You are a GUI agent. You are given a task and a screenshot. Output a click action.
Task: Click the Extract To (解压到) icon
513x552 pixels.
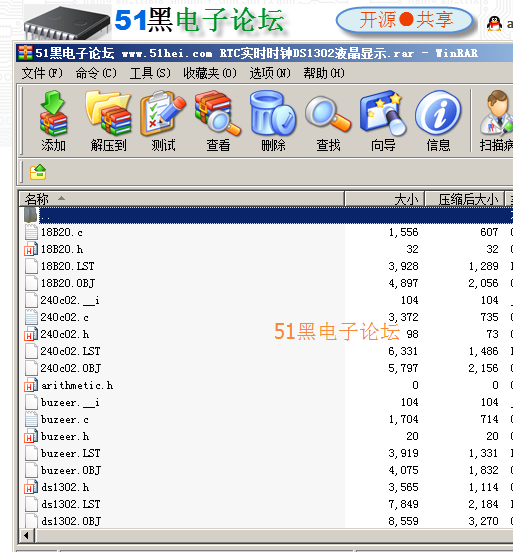[108, 113]
